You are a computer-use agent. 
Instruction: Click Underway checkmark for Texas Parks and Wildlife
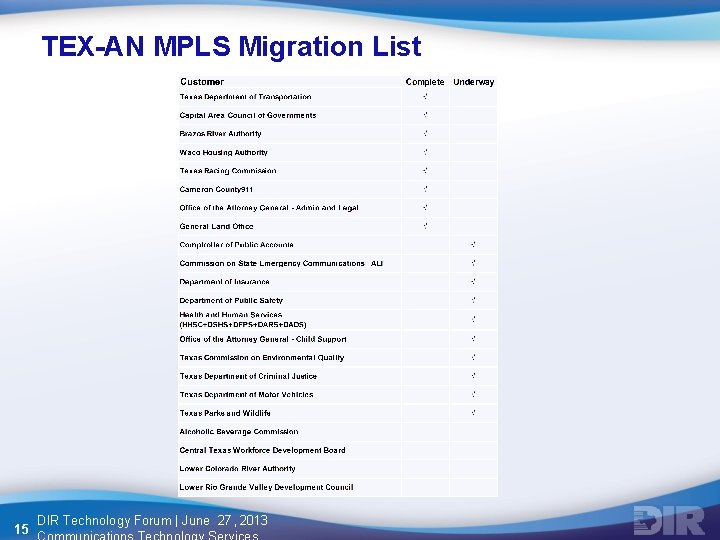pos(473,413)
